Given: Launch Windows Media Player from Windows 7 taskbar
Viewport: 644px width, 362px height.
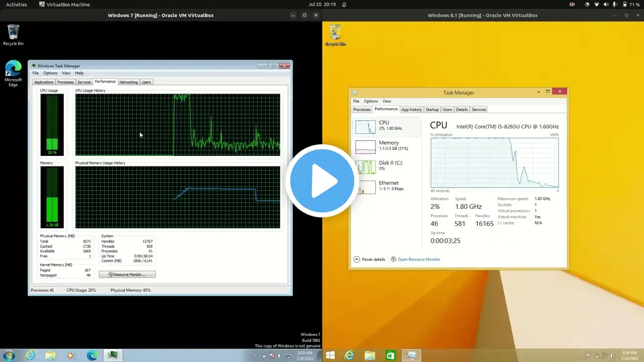Looking at the screenshot, I should pos(70,355).
